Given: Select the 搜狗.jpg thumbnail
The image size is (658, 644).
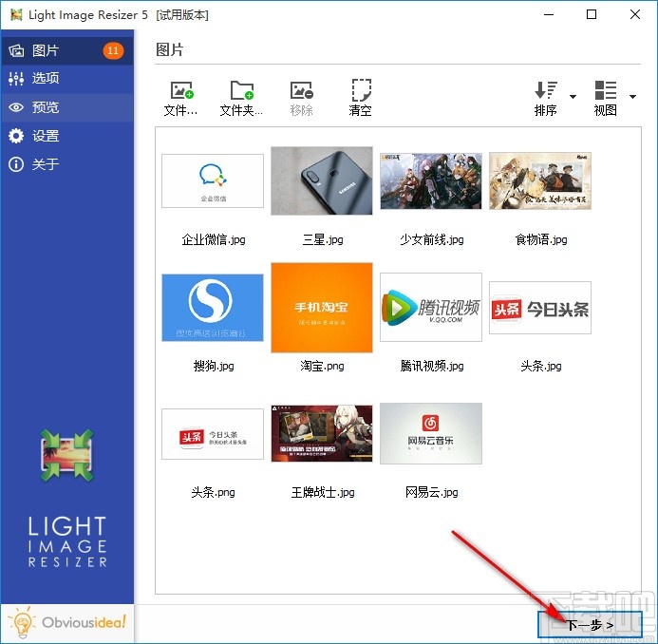Looking at the screenshot, I should point(213,308).
